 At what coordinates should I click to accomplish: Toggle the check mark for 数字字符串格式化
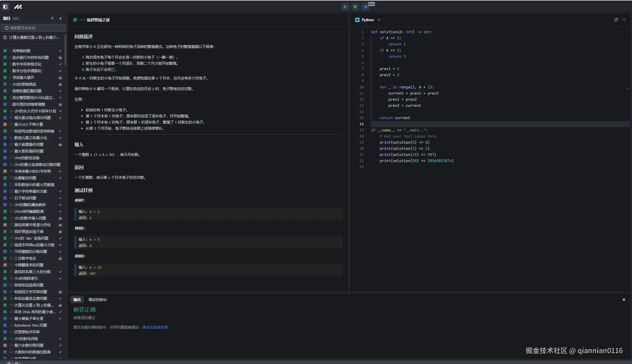click(60, 64)
